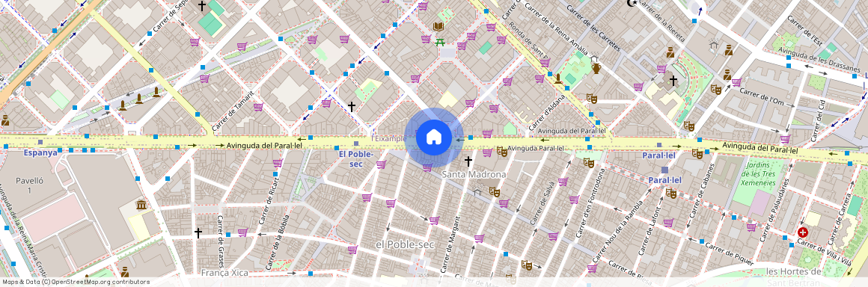Select shopping cart next to Carrer de Grases
The width and height of the screenshot is (868, 287).
(x=242, y=232)
